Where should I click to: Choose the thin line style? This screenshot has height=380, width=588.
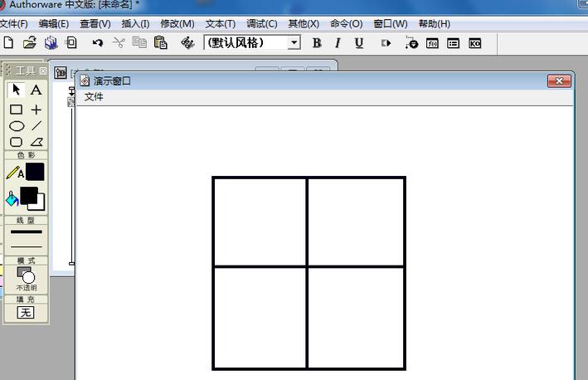click(x=27, y=246)
